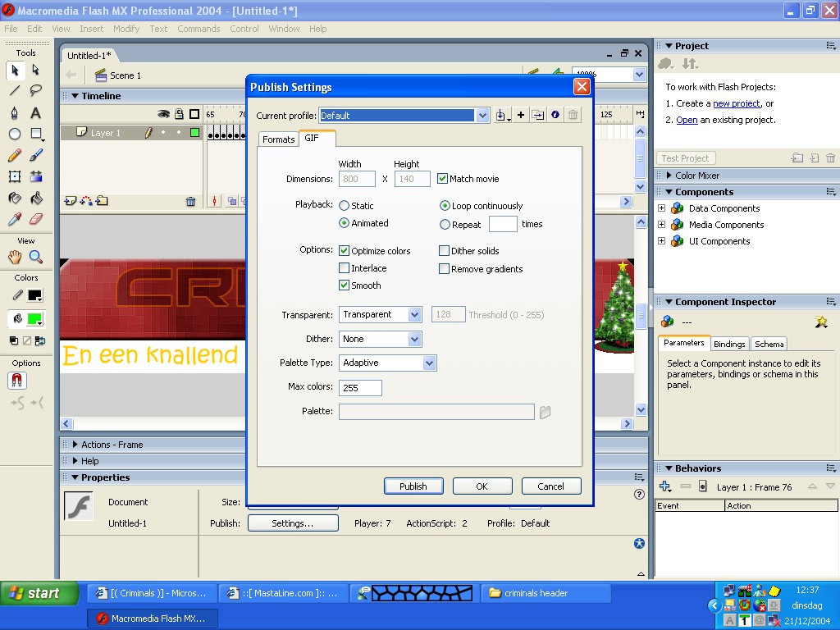Click the Publish button
Image resolution: width=840 pixels, height=630 pixels.
point(413,486)
